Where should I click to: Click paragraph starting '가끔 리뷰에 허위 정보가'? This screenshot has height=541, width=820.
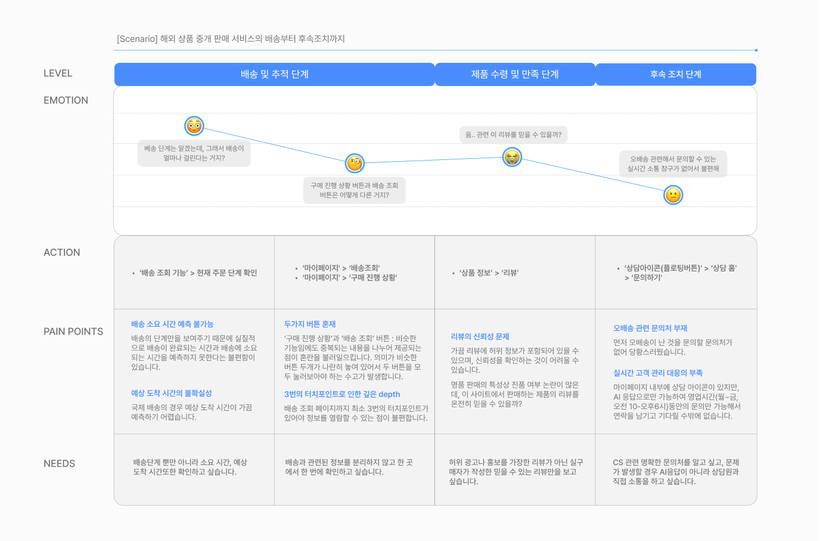(x=515, y=360)
